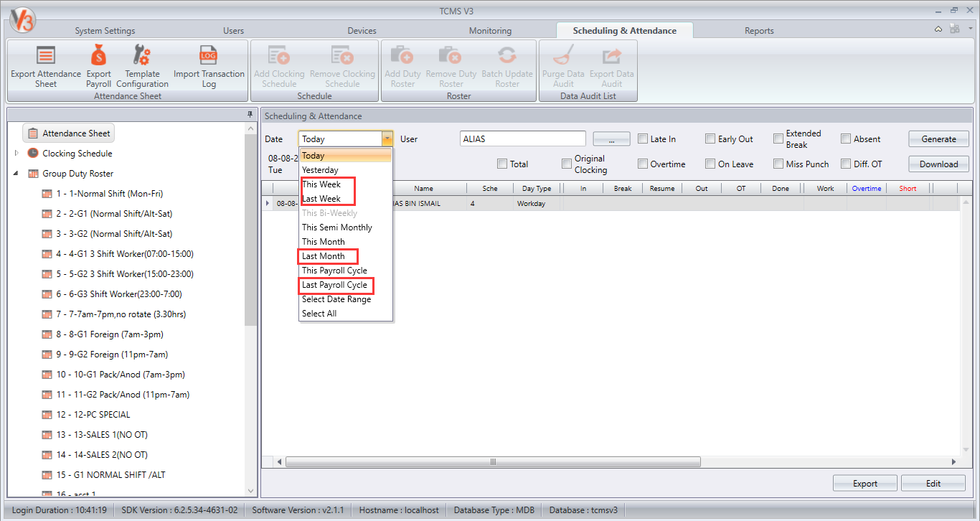Switch to System Settings tab
The height and width of the screenshot is (521, 980).
pos(105,31)
